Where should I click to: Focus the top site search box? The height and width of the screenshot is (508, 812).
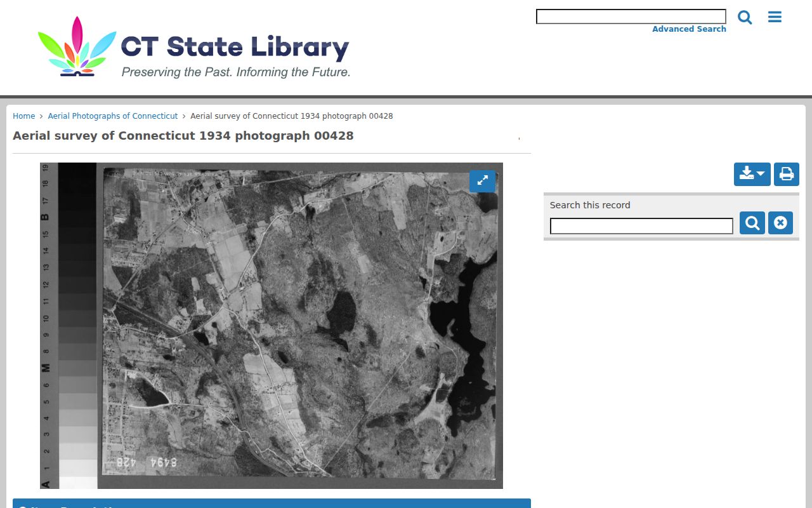pos(631,17)
